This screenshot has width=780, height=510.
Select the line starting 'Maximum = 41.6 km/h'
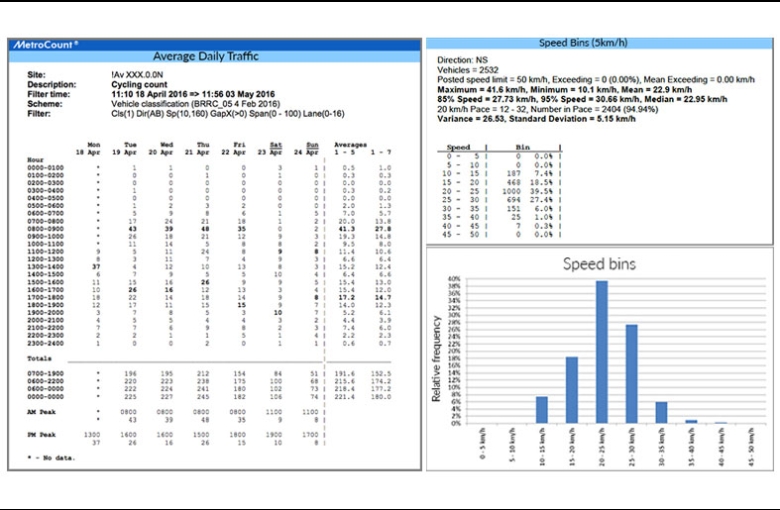pyautogui.click(x=565, y=90)
